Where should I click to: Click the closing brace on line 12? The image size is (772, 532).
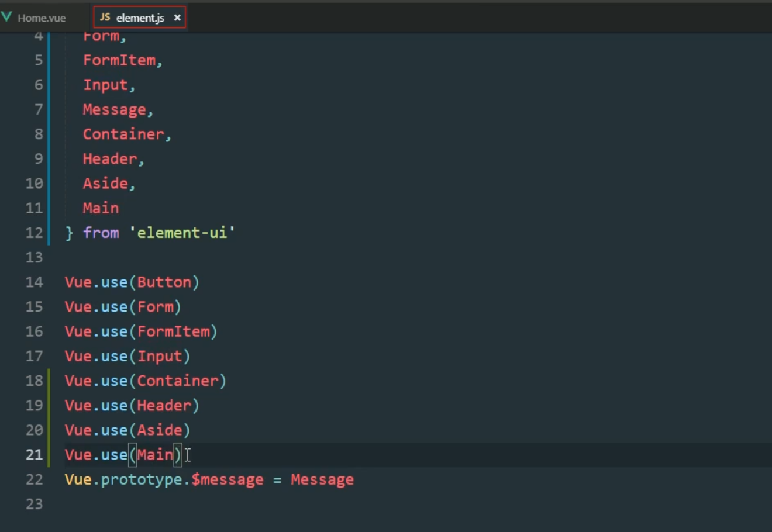(x=69, y=233)
